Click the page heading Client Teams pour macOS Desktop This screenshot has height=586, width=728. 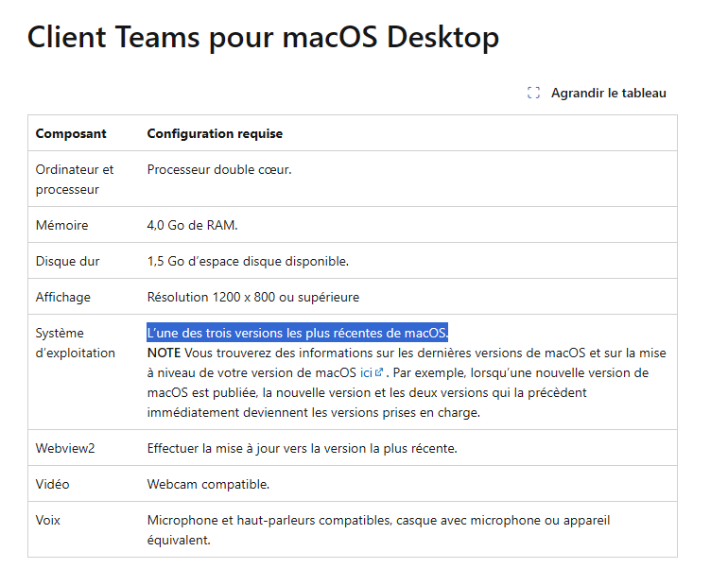coord(263,37)
